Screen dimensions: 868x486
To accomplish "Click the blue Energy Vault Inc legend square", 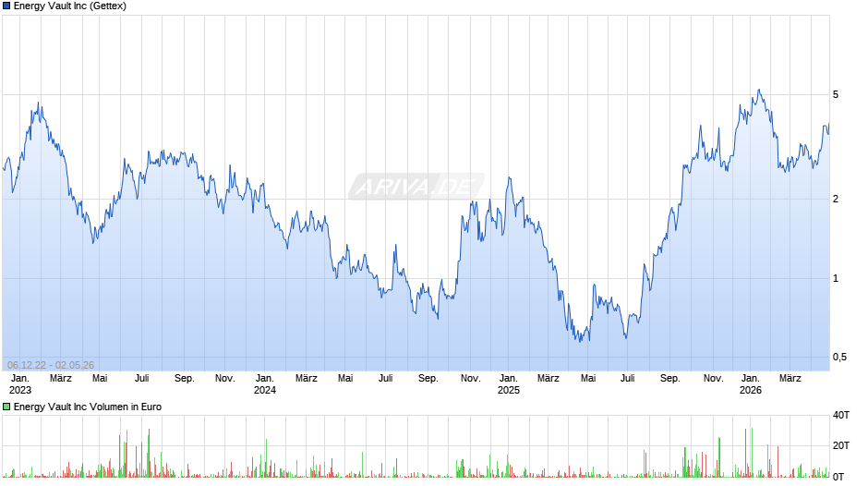I will (x=6, y=6).
